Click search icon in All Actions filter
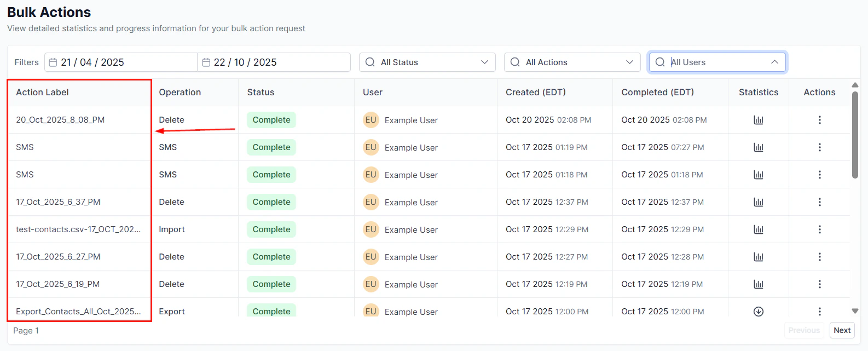 coord(515,62)
